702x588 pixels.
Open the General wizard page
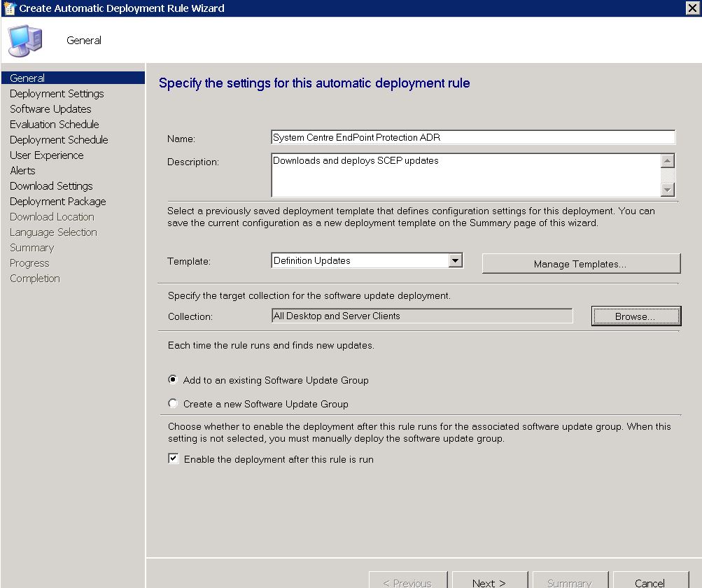(x=73, y=78)
